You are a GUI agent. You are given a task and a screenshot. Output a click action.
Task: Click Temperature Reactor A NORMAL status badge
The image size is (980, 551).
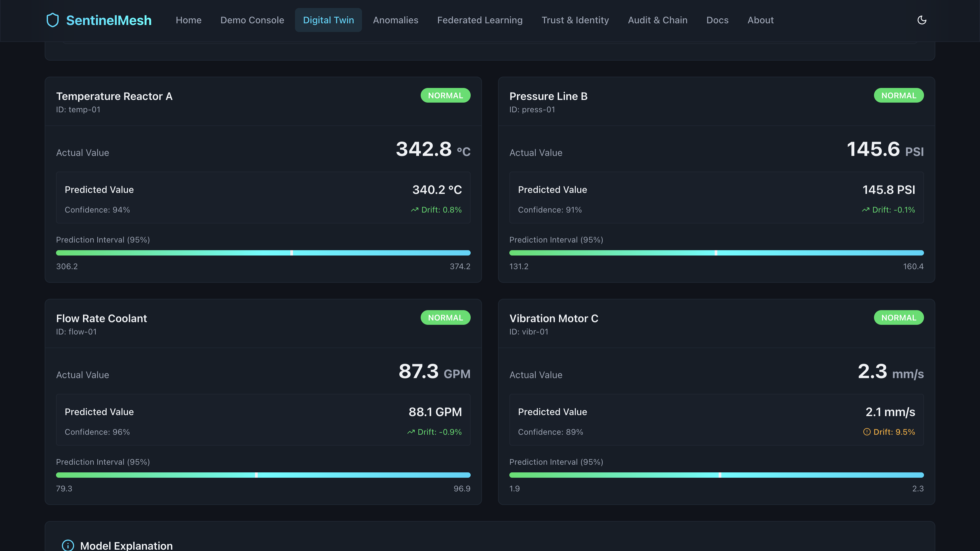445,96
